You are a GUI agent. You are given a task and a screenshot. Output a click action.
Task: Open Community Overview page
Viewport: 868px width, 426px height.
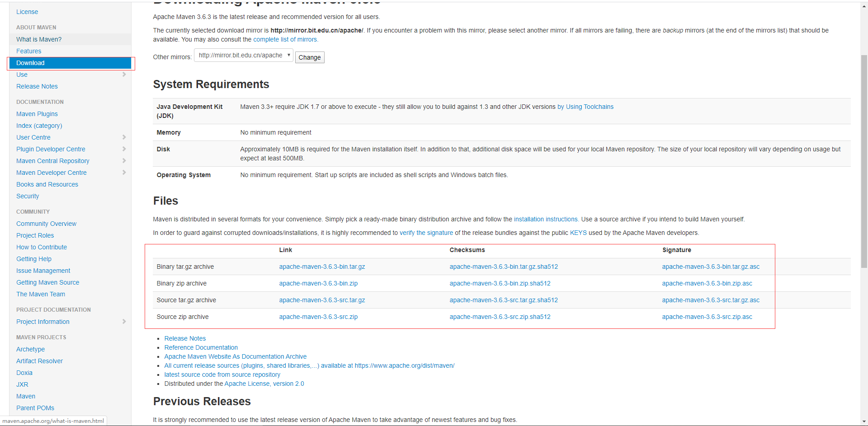point(46,224)
